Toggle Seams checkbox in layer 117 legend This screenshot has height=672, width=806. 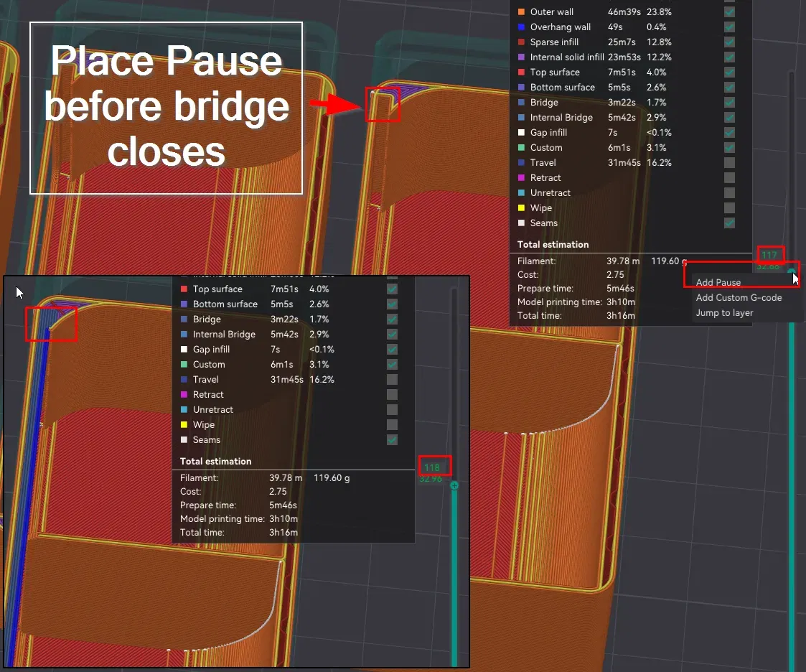(x=729, y=223)
